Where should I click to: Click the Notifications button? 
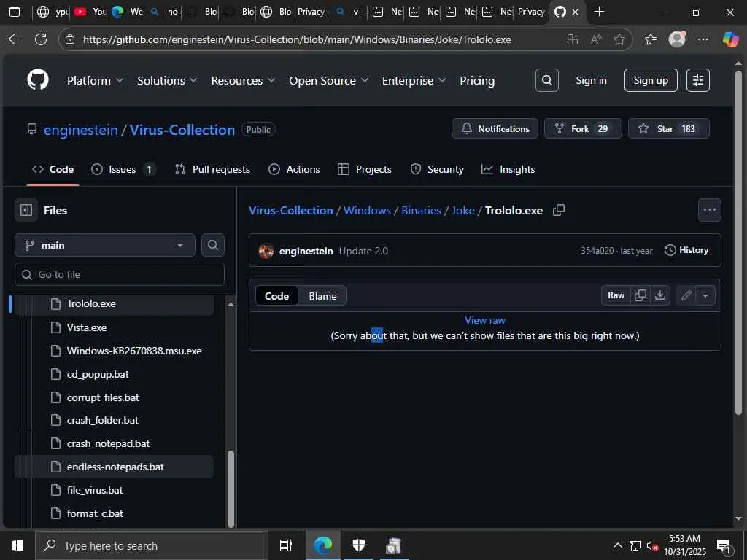coord(495,128)
